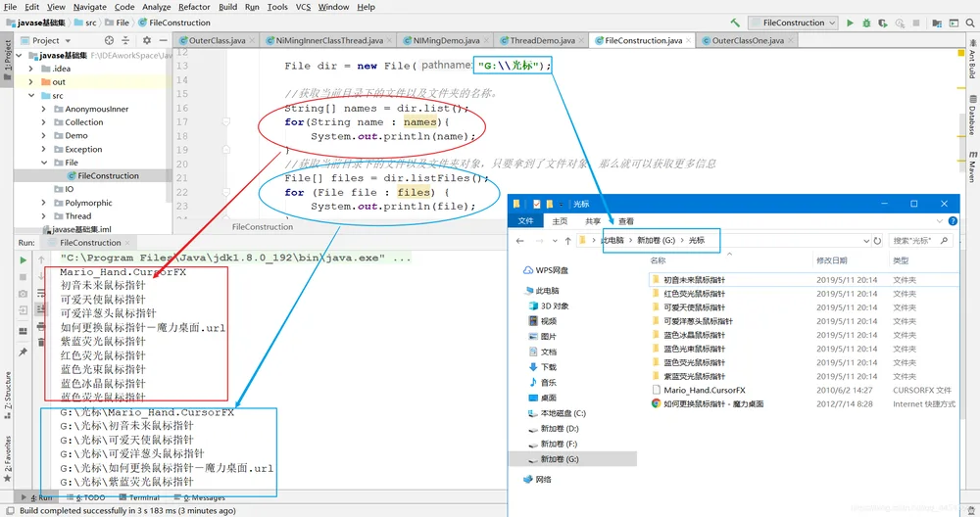The image size is (980, 517).
Task: Select FileConstruction in the project tree
Action: 103,176
